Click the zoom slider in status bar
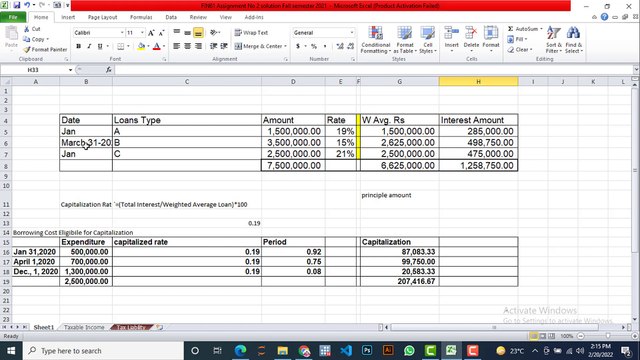Viewport: 640px width, 360px height. 608,336
